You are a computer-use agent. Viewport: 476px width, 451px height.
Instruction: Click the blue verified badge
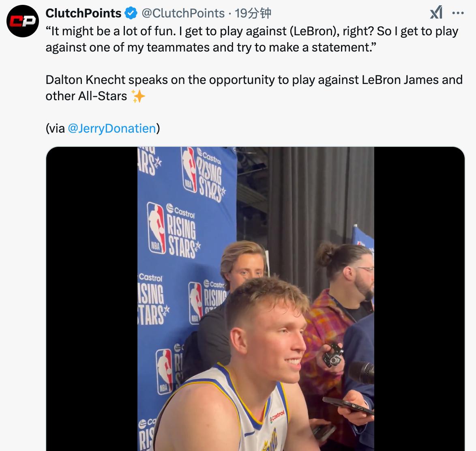131,13
